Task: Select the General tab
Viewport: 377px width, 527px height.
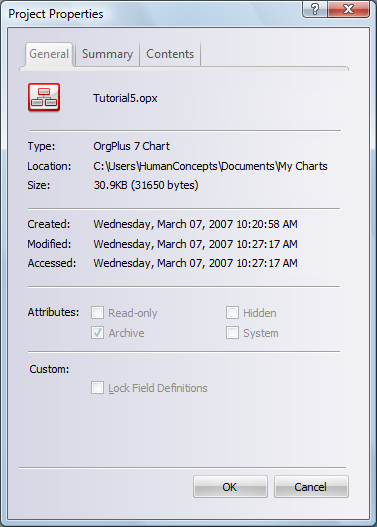Action: (x=49, y=54)
